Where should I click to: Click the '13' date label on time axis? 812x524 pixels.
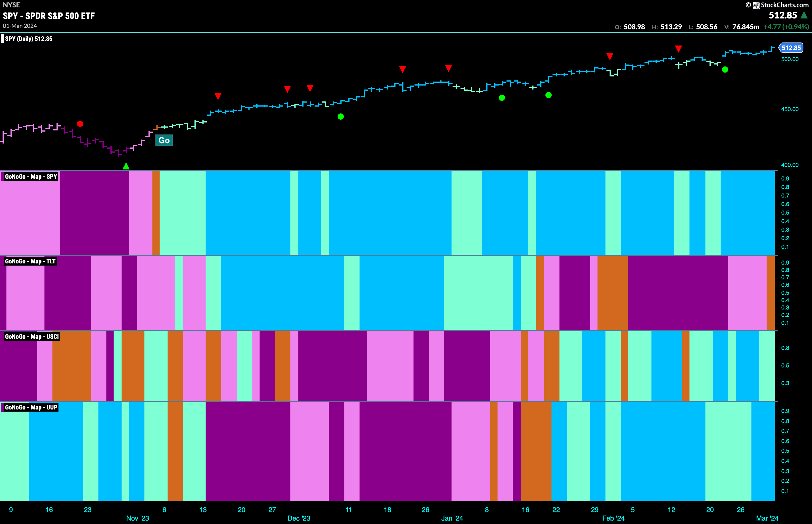203,510
